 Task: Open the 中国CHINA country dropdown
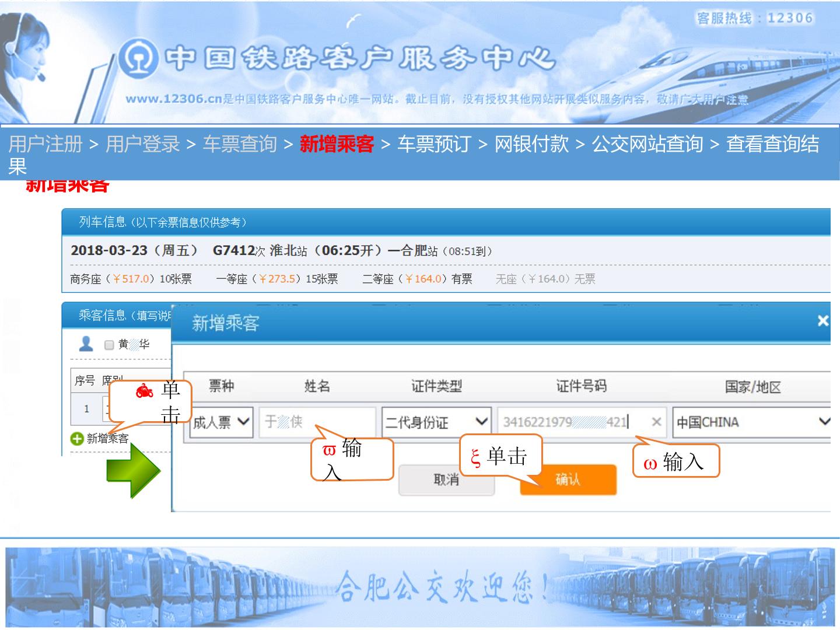752,422
